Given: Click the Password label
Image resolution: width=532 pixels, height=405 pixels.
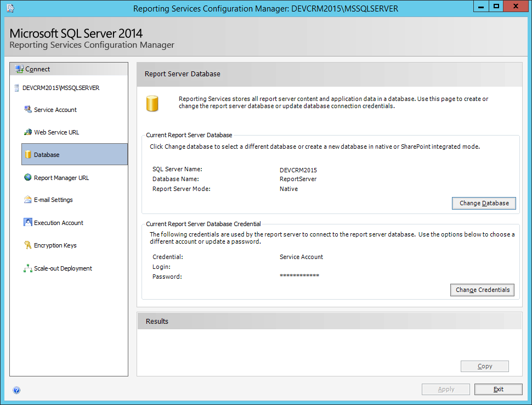Looking at the screenshot, I should pos(167,277).
